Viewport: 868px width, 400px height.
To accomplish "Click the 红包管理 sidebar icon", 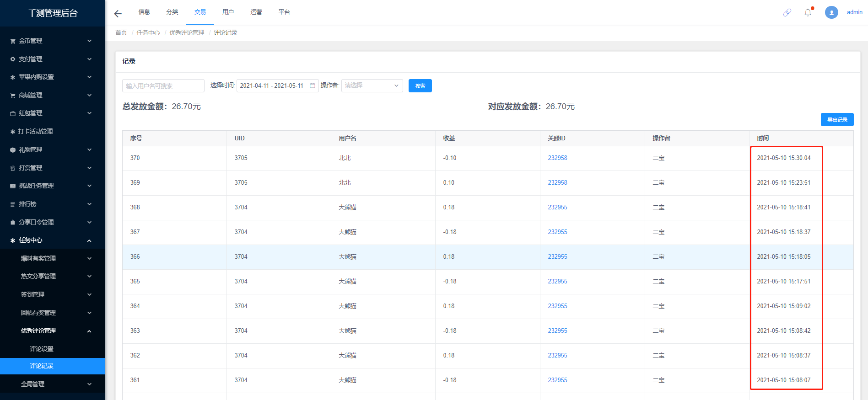I will (13, 113).
